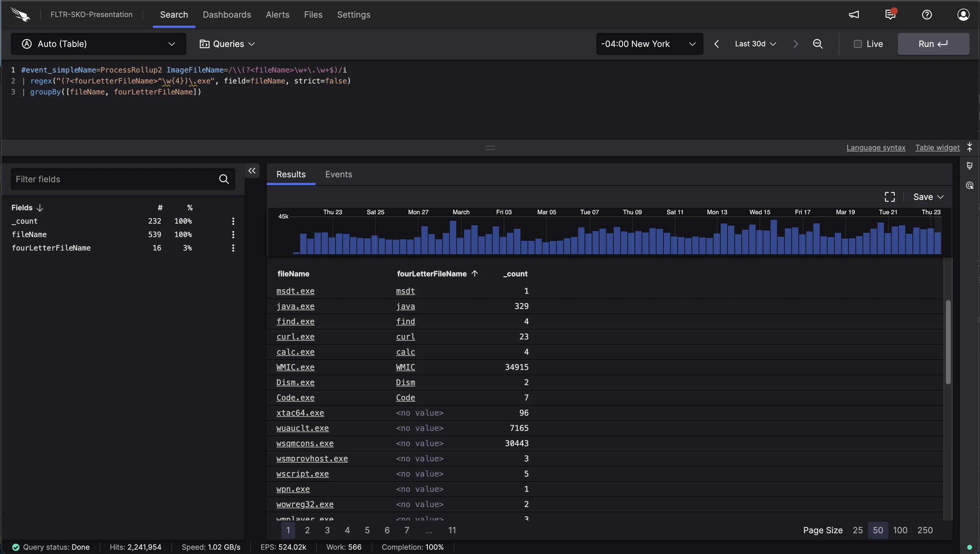Go to next time interval arrow

[x=795, y=44]
